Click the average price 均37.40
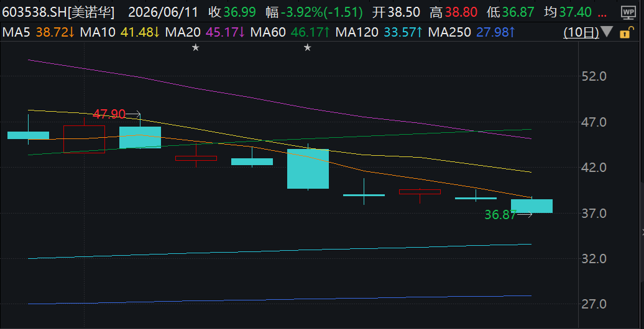Screen dimensions: 644x329 [568, 12]
